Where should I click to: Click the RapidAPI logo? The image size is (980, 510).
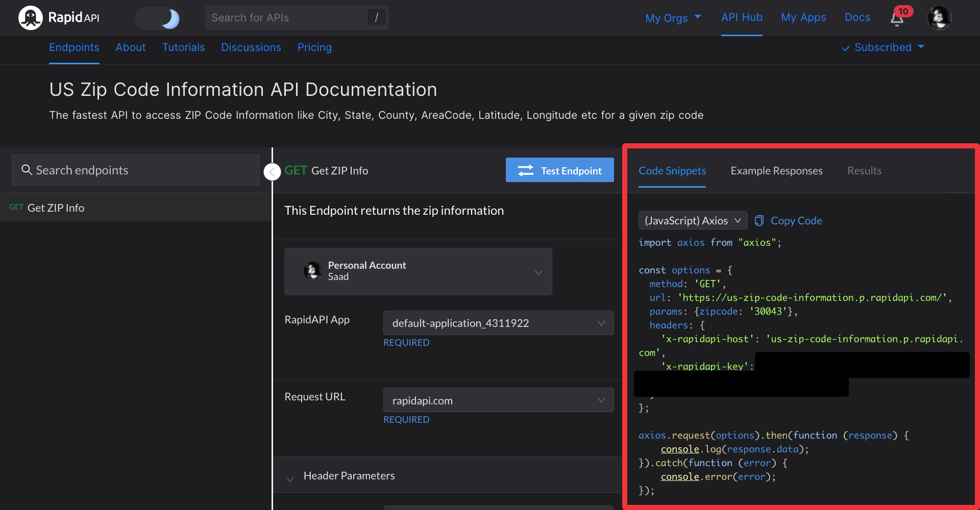(59, 18)
